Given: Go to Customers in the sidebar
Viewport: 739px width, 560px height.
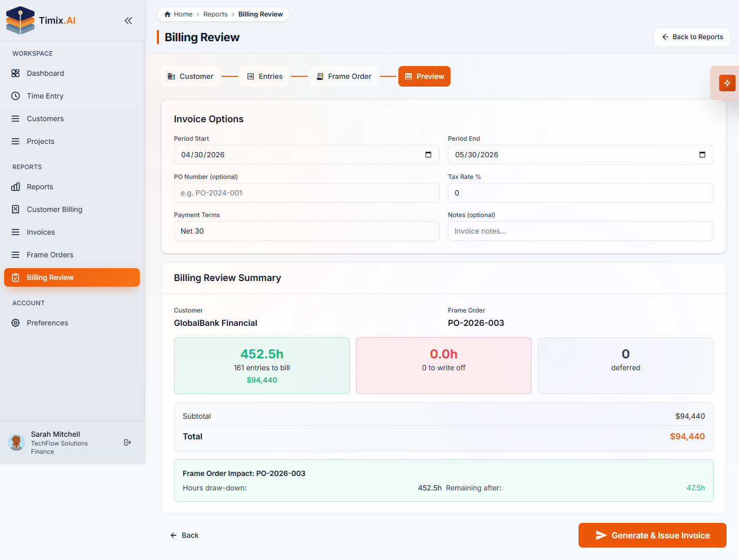Looking at the screenshot, I should 72,119.
